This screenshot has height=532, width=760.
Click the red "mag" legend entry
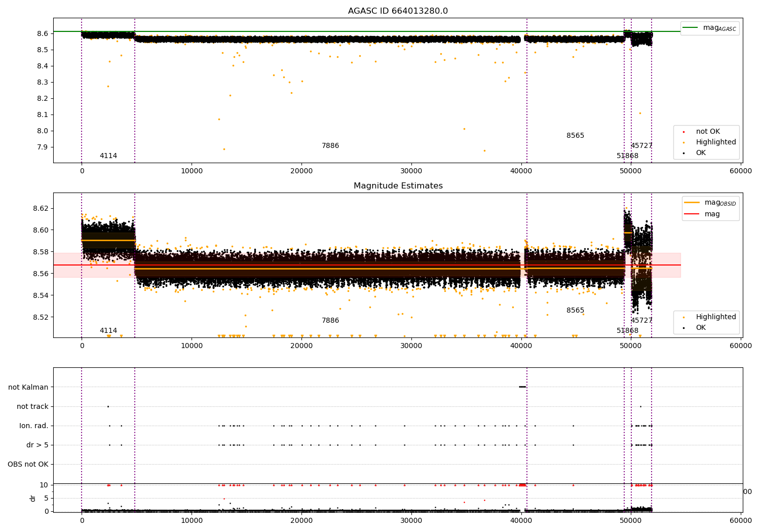(x=702, y=214)
